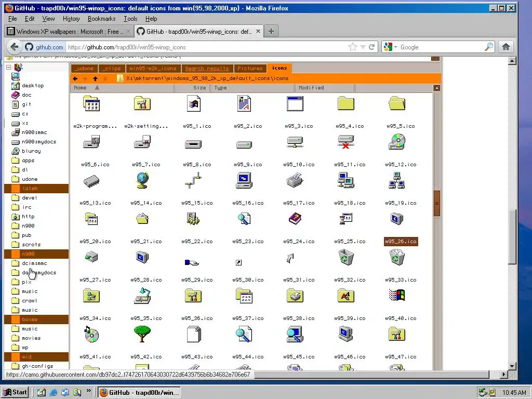Click inside the Google search field
This screenshot has width=532, height=399.
[441, 47]
